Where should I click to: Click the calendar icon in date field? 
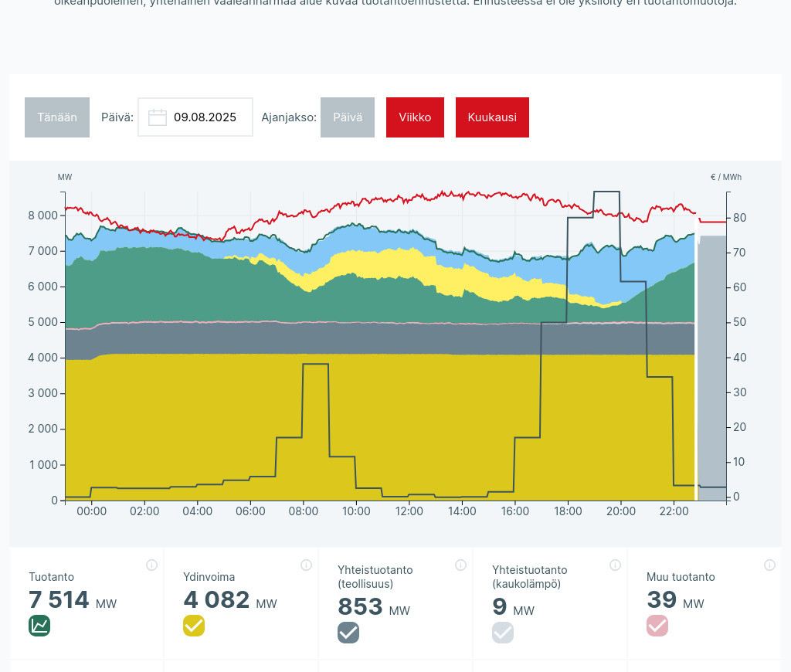click(x=158, y=117)
